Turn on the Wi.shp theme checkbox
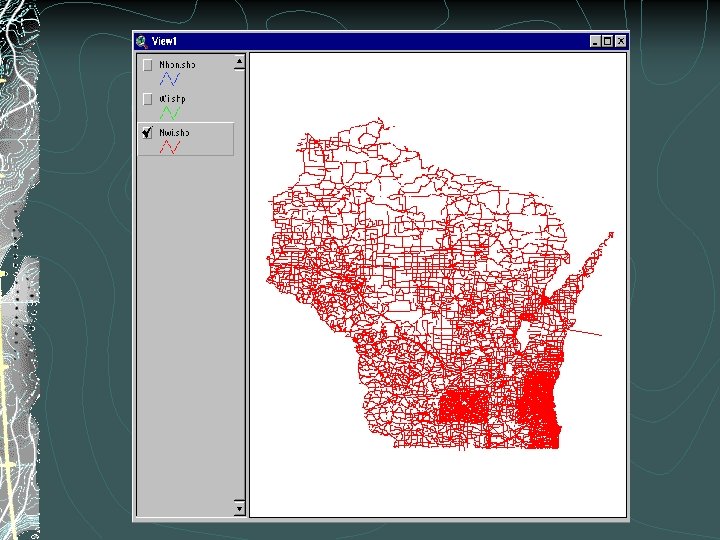Image resolution: width=720 pixels, height=540 pixels. pos(147,99)
